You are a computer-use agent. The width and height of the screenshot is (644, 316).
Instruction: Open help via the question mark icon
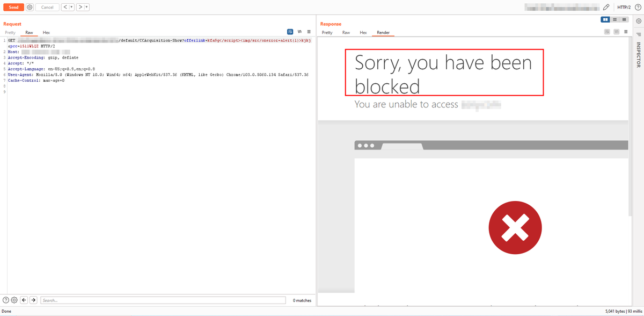point(638,7)
